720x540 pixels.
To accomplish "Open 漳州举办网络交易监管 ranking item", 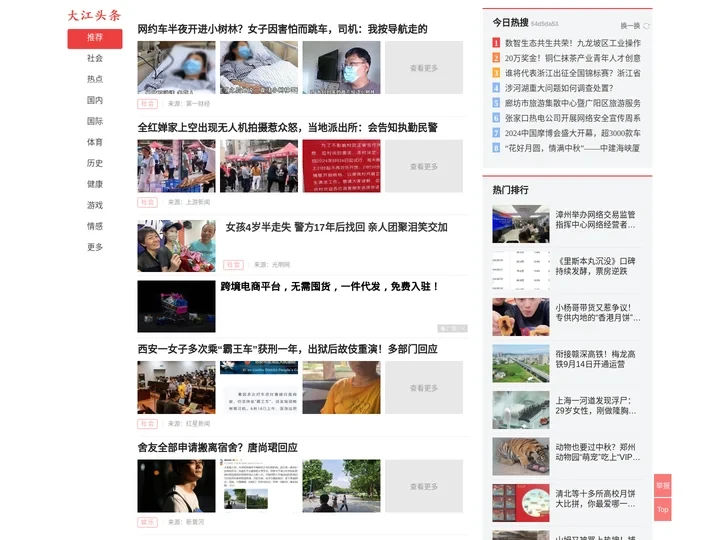I will point(596,219).
